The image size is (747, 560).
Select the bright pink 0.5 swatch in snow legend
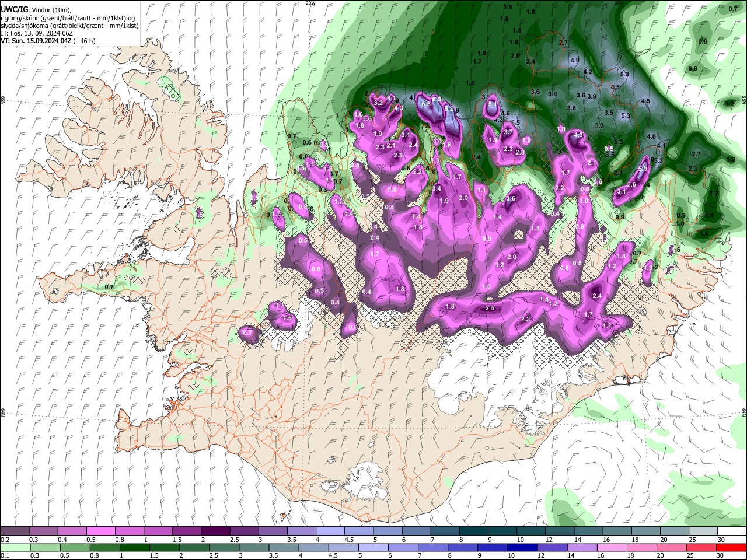(x=101, y=531)
